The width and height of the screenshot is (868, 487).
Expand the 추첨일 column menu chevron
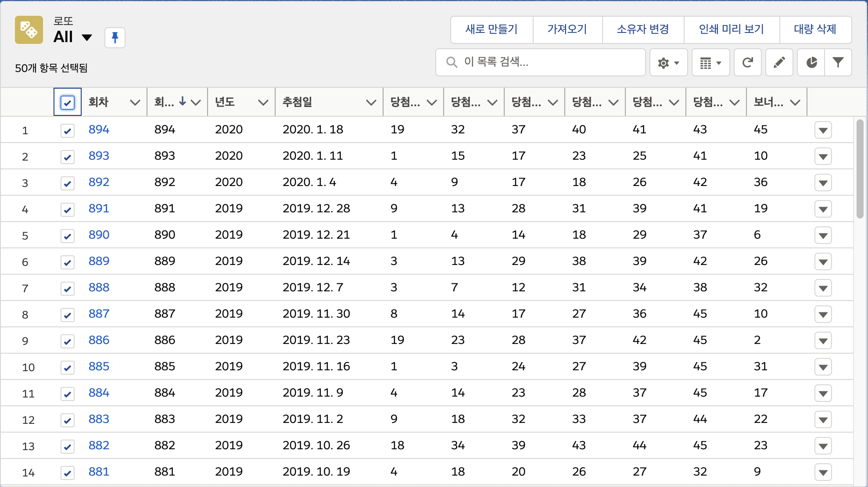click(x=371, y=103)
